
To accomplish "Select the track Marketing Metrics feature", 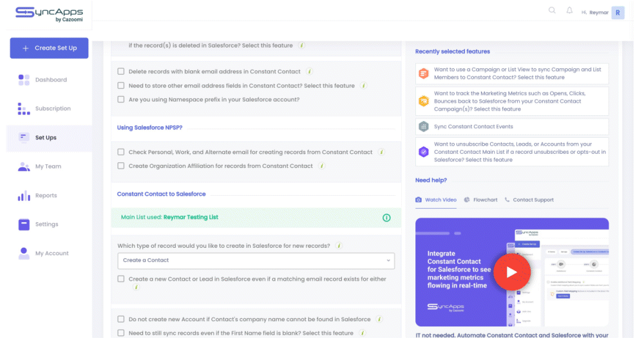I will 512,101.
